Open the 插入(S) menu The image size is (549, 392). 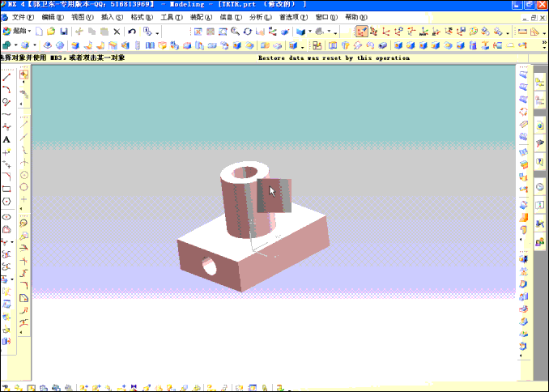tap(112, 17)
